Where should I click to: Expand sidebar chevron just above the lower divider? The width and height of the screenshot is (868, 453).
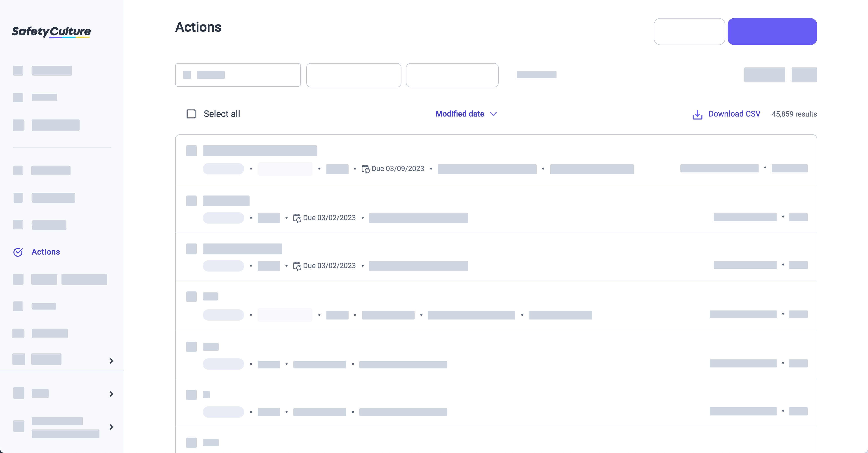click(111, 361)
